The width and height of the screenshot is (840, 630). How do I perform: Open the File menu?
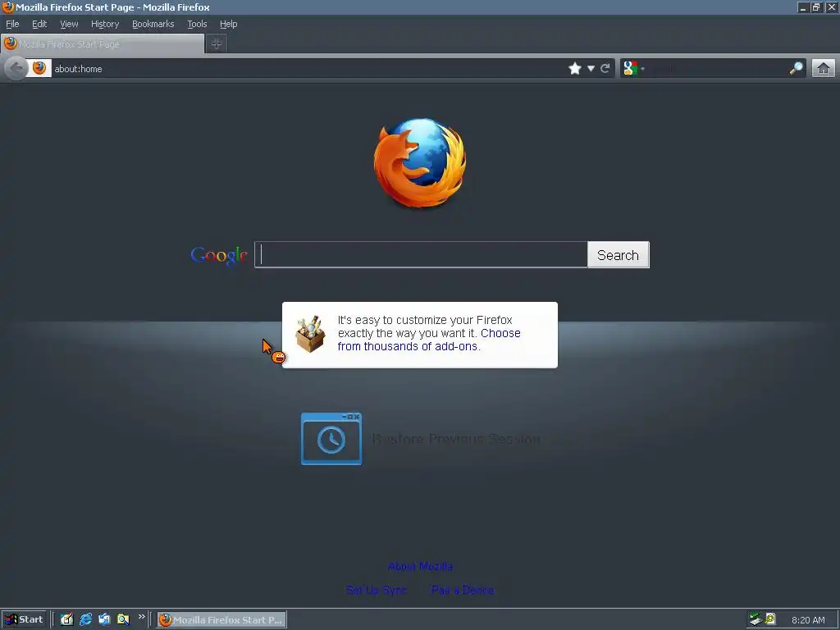pos(12,24)
